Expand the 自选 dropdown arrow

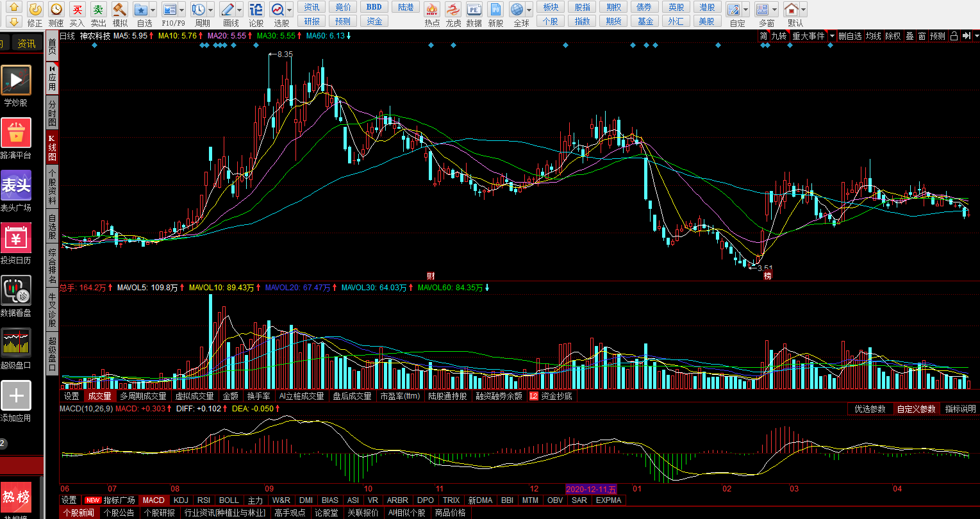pos(153,10)
